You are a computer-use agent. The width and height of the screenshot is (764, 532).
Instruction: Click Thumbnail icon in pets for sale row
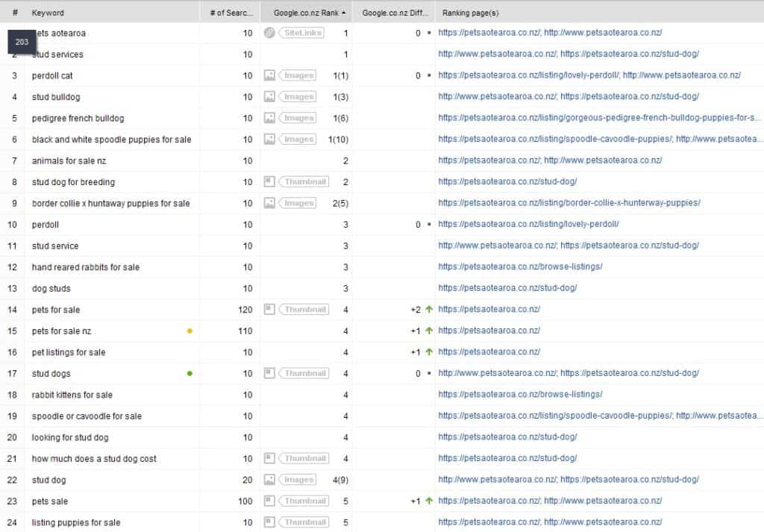coord(269,310)
